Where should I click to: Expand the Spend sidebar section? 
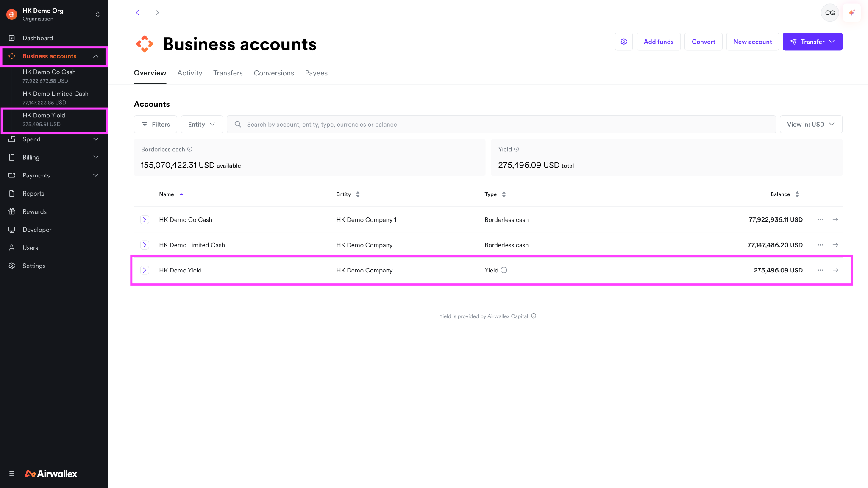coord(96,139)
